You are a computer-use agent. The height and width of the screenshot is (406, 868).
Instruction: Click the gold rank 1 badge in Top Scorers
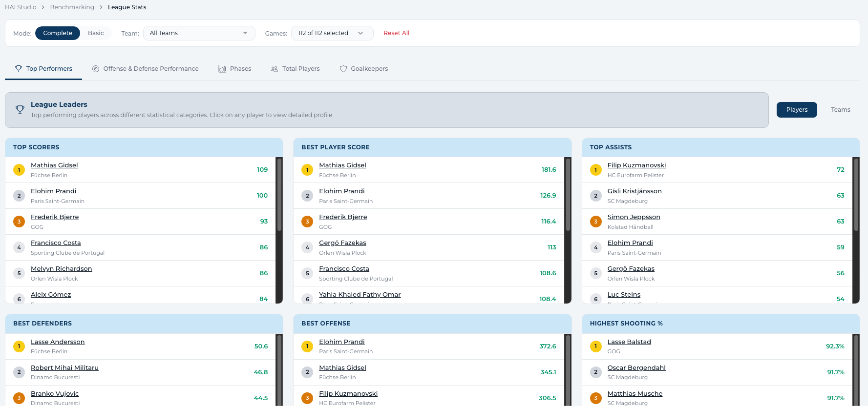19,170
